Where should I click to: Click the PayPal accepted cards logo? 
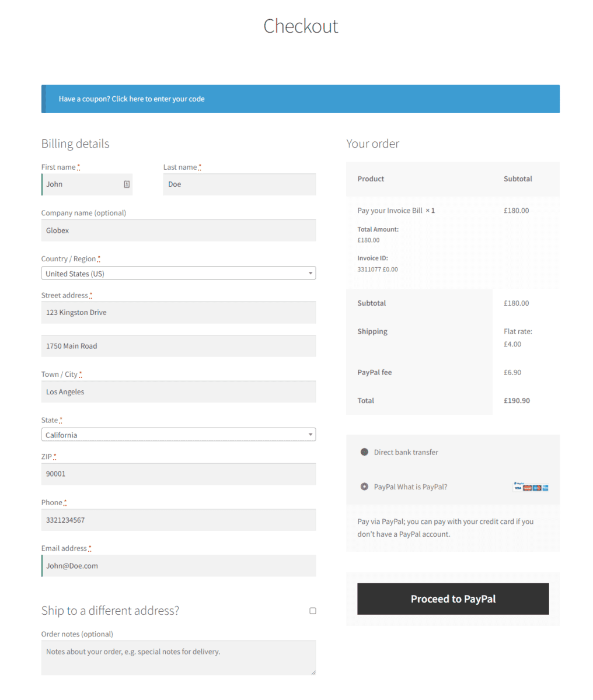531,487
